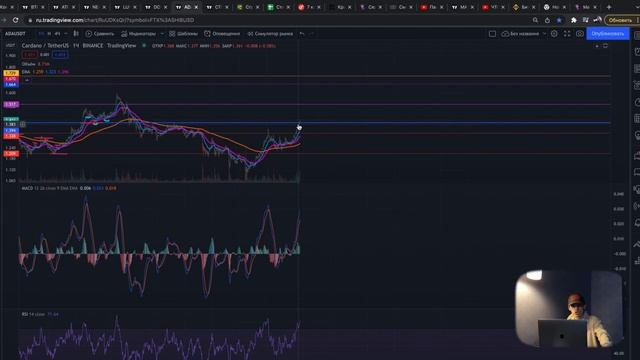Open chart settings gear icon
The image size is (640, 360).
[x=554, y=33]
